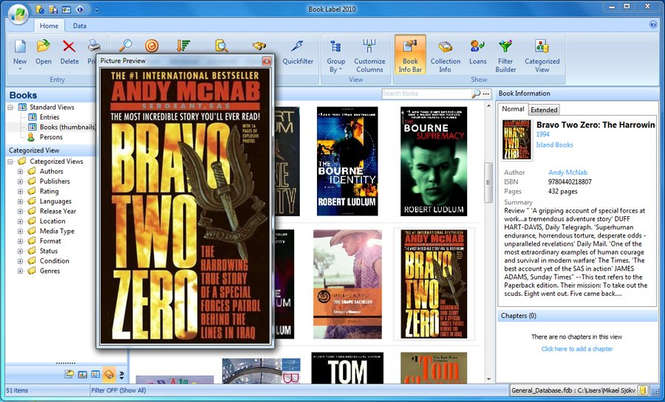Select Bravo Two Zero thumbnail in grid
This screenshot has height=402, width=665.
coord(433,284)
